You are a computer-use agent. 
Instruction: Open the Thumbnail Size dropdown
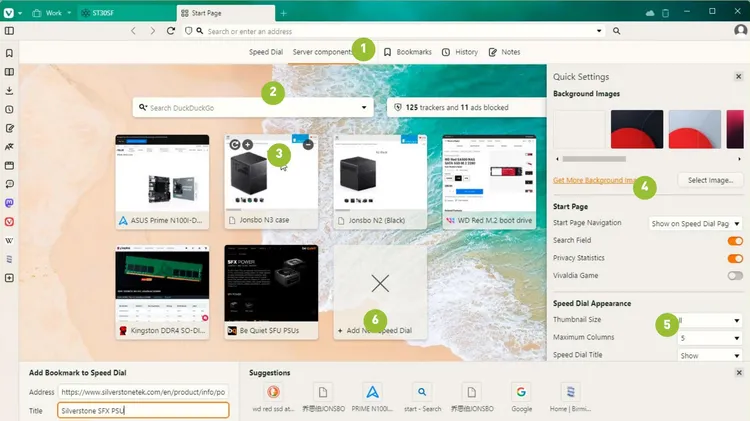pos(710,320)
